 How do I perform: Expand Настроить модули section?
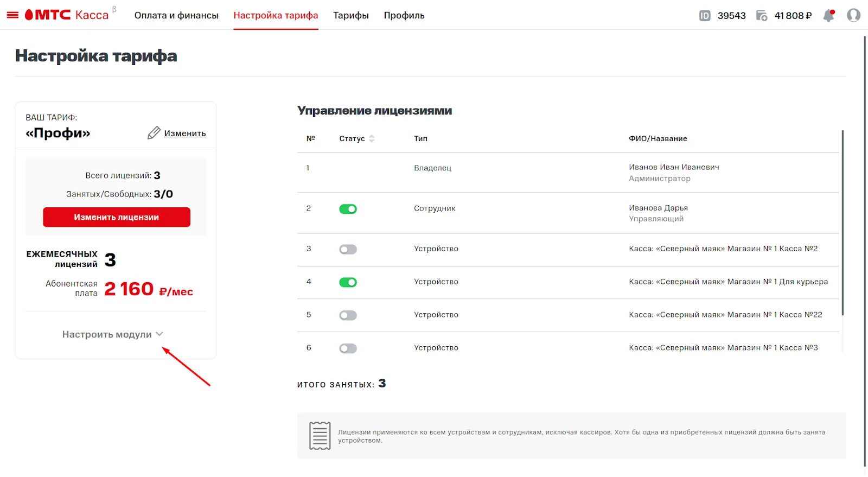(112, 334)
